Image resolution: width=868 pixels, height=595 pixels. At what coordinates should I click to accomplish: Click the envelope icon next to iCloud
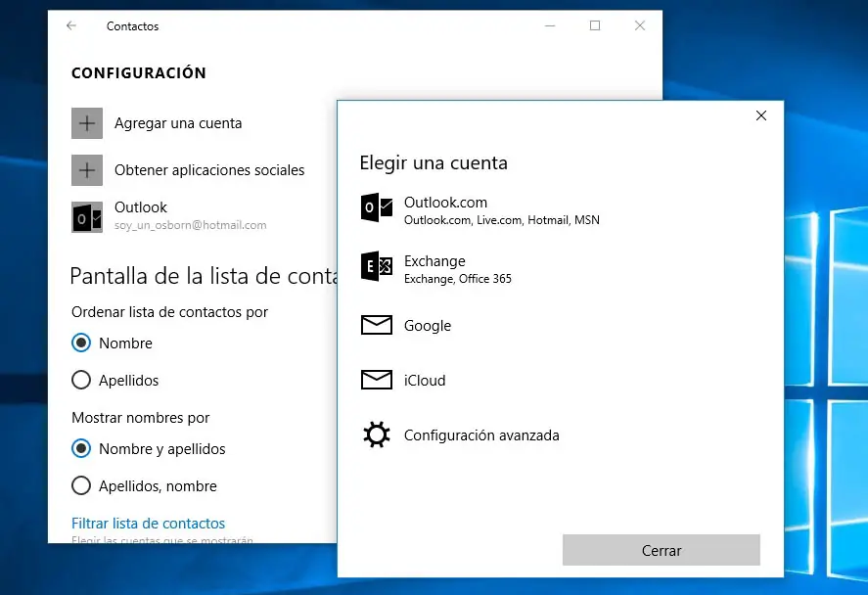[377, 380]
